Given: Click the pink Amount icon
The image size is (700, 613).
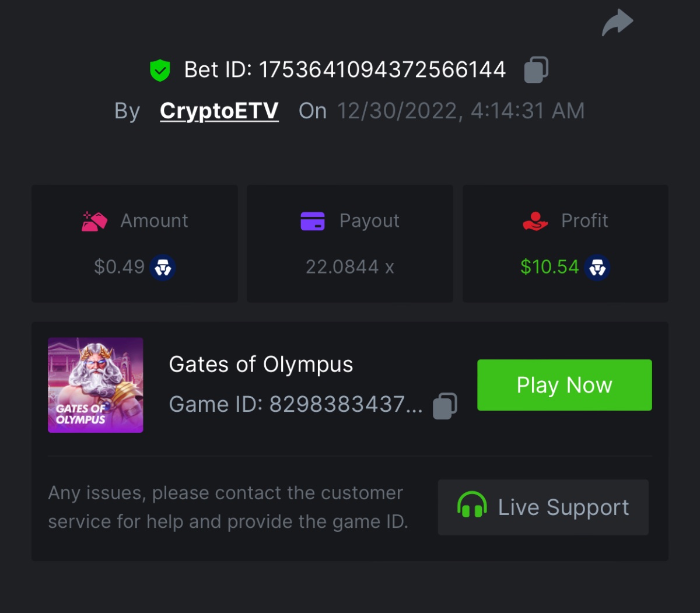Looking at the screenshot, I should pos(94,222).
